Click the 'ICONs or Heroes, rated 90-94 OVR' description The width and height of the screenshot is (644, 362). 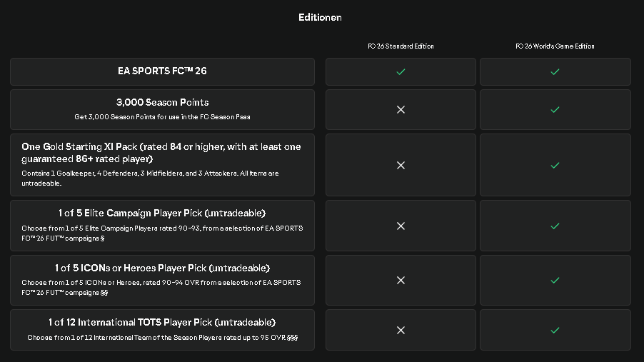161,287
